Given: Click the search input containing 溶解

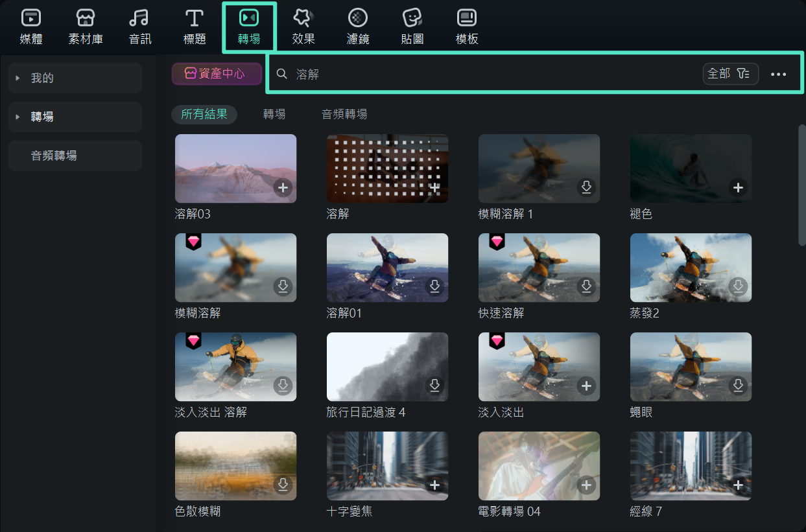Looking at the screenshot, I should pos(454,73).
